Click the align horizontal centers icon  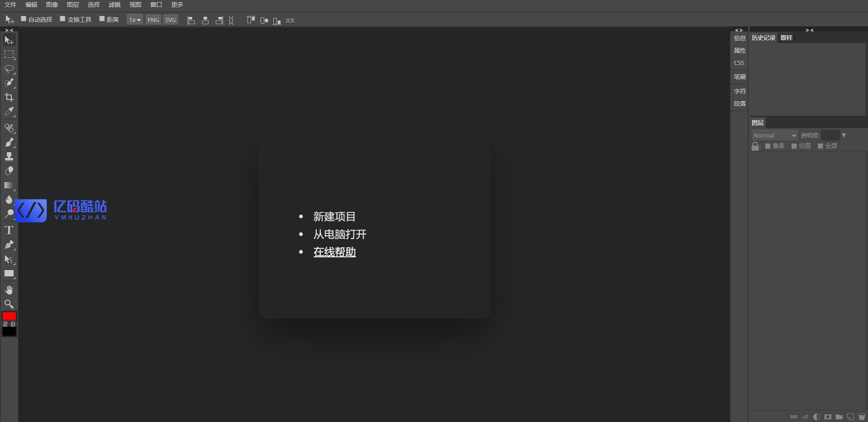205,20
